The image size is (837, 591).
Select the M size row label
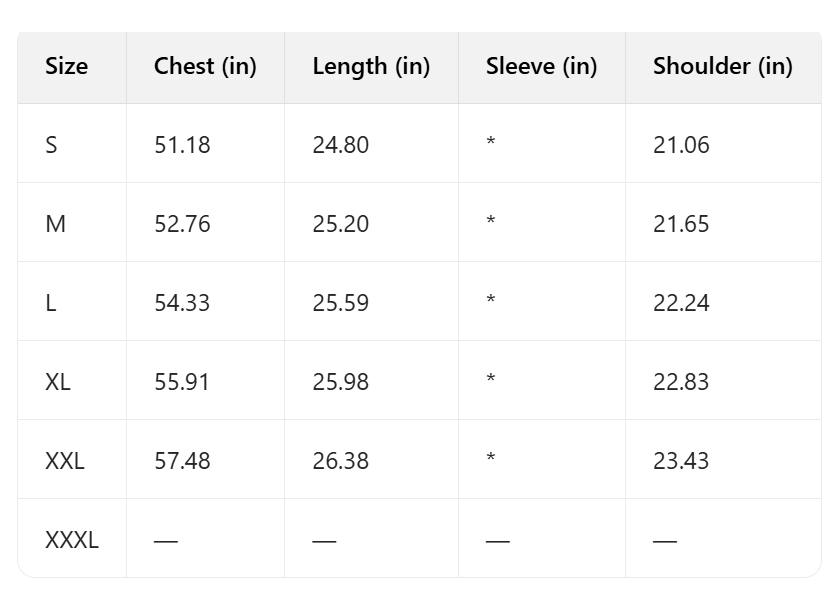pyautogui.click(x=55, y=224)
